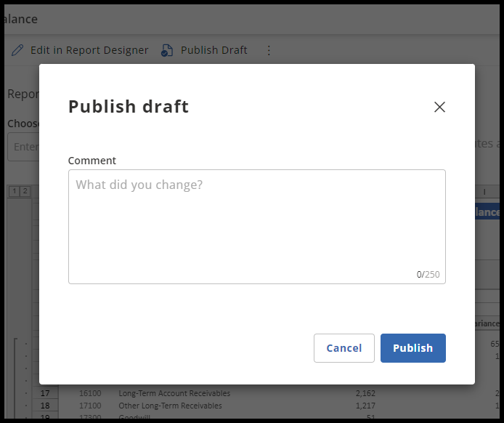Collapse outline to level 1
Image resolution: width=504 pixels, height=423 pixels.
click(x=14, y=191)
